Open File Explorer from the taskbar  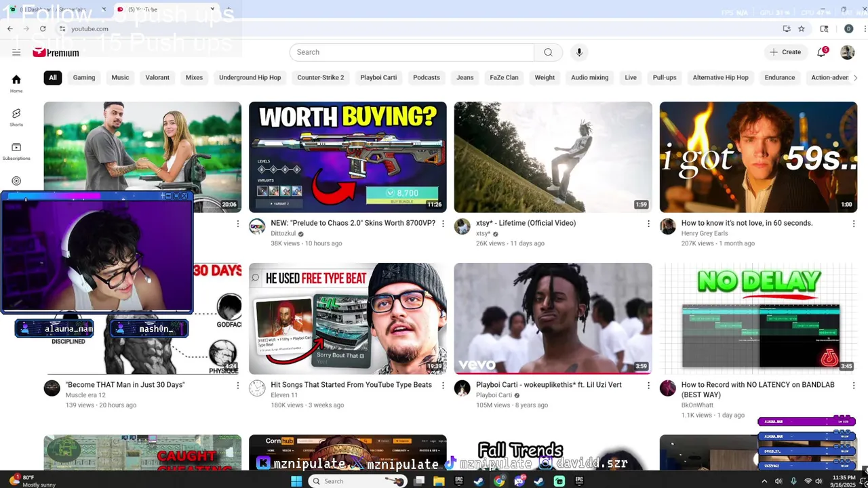pyautogui.click(x=439, y=481)
